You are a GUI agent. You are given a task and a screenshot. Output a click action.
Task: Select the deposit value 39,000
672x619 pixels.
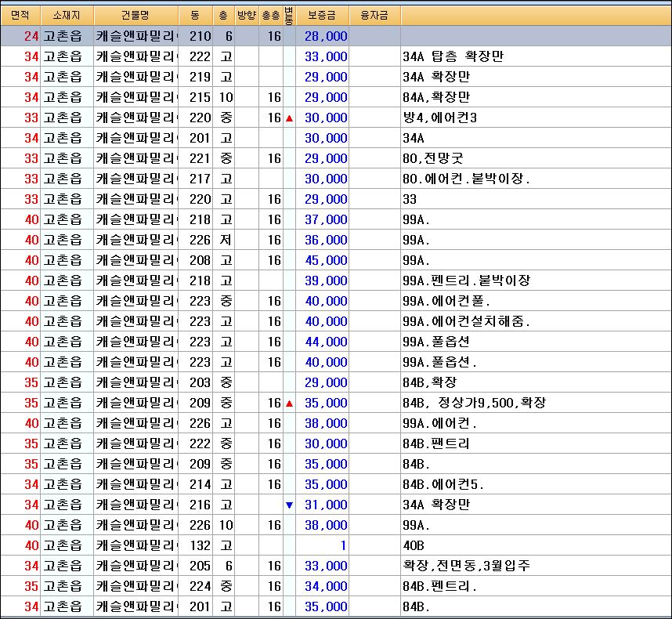(x=326, y=281)
